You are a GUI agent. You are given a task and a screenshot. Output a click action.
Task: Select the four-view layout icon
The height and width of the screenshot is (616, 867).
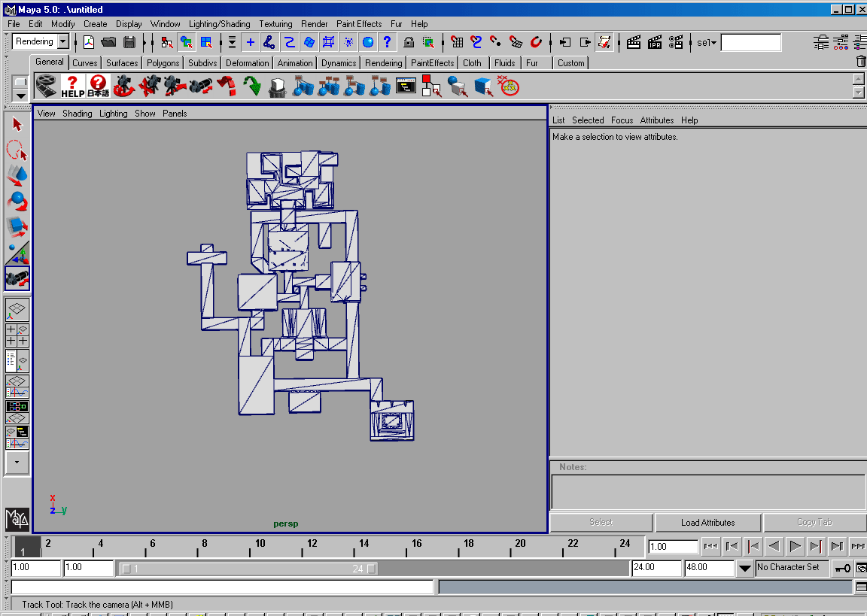point(17,335)
